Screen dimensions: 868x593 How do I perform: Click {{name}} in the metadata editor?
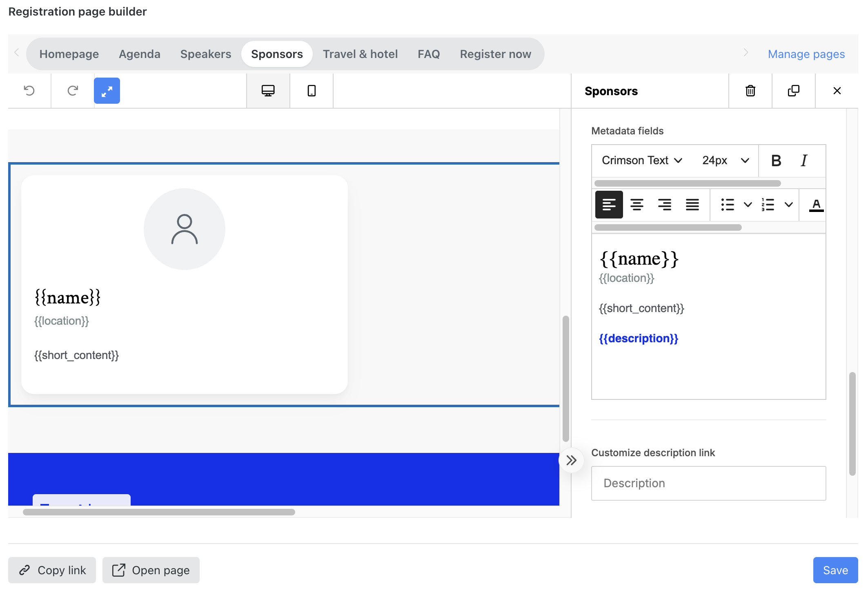point(639,259)
